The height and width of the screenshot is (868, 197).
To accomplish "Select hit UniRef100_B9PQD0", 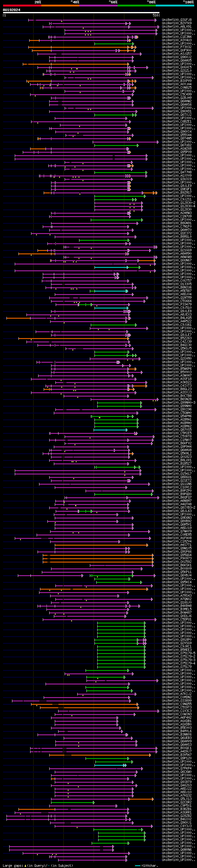I will (x=177, y=494).
